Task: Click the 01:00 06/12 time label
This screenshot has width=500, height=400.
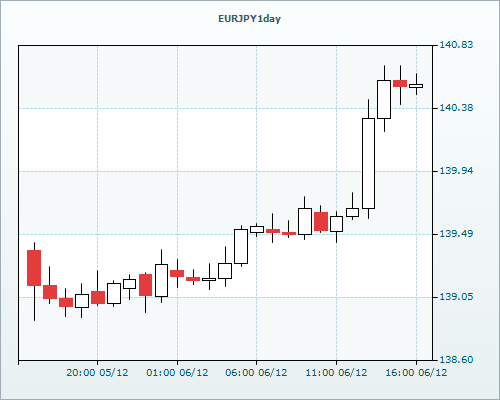Action: point(177,373)
